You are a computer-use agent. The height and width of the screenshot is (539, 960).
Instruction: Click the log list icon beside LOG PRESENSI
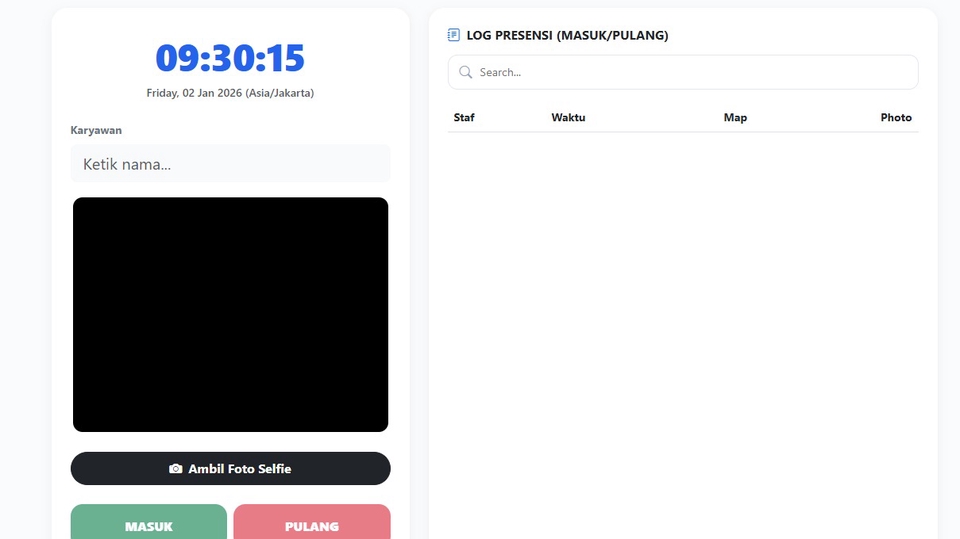(x=454, y=35)
